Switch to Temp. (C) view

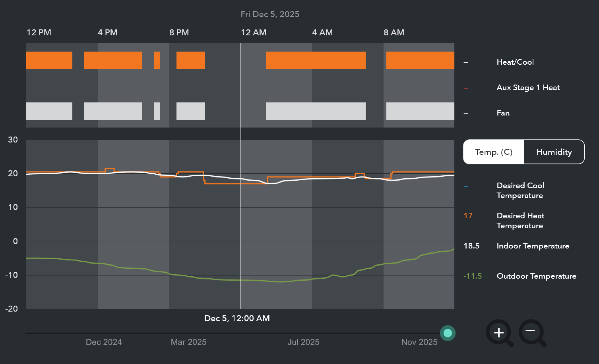click(x=494, y=152)
